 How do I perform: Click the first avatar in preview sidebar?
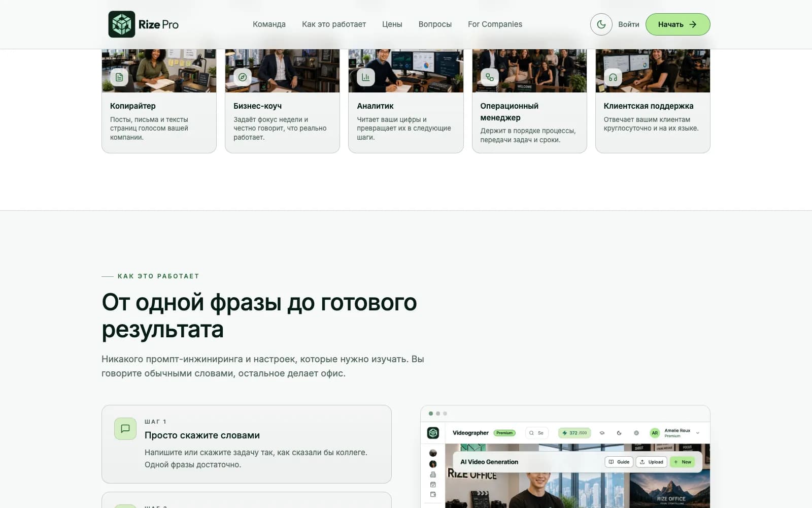pyautogui.click(x=433, y=453)
